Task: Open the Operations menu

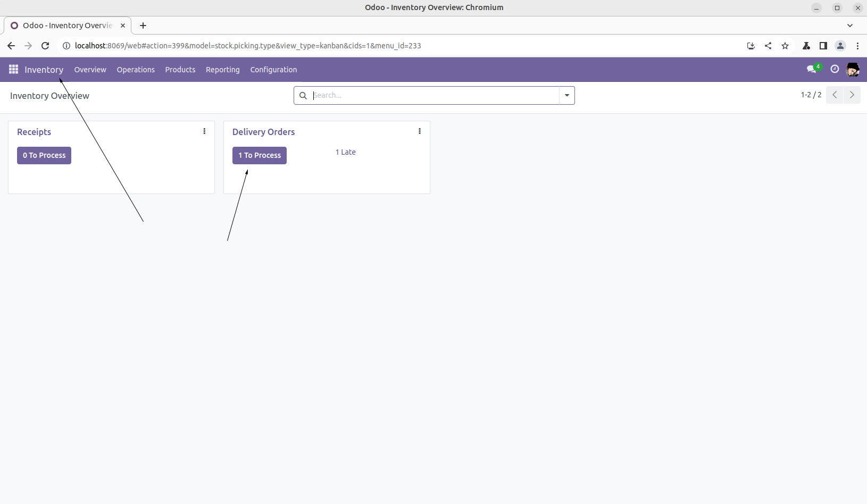Action: click(136, 70)
